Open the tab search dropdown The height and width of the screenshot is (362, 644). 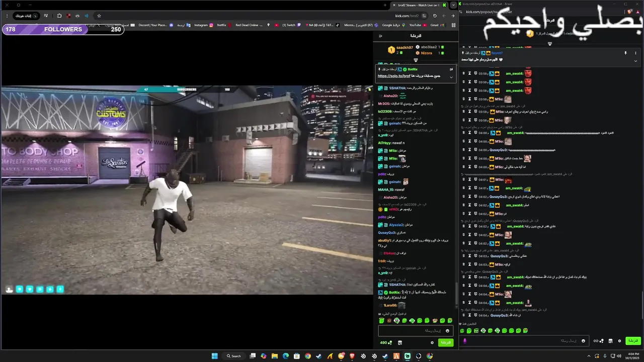tap(453, 5)
